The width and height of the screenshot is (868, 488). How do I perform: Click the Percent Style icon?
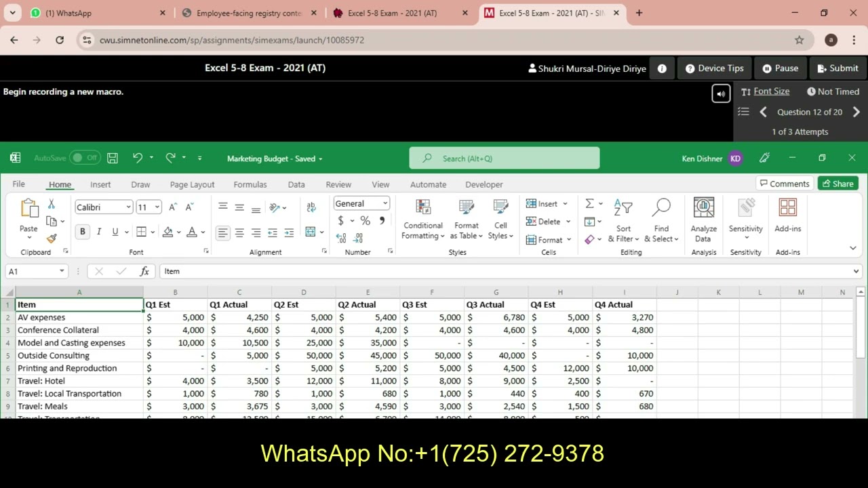(x=366, y=220)
